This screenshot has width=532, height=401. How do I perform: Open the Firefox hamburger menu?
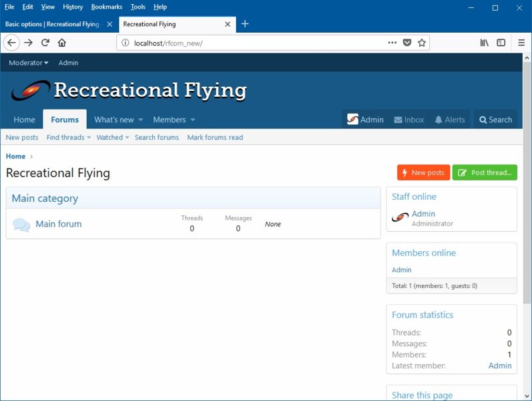[521, 43]
